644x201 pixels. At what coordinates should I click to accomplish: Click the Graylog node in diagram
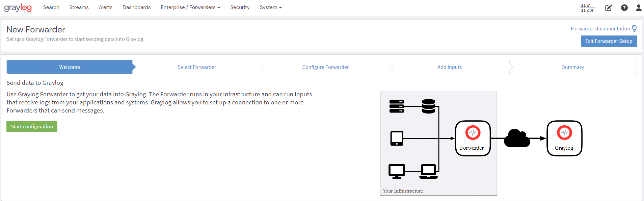pyautogui.click(x=564, y=139)
